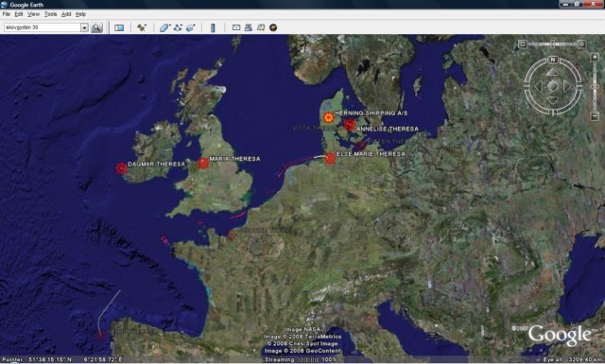Pan map right with compass arrow

point(567,86)
